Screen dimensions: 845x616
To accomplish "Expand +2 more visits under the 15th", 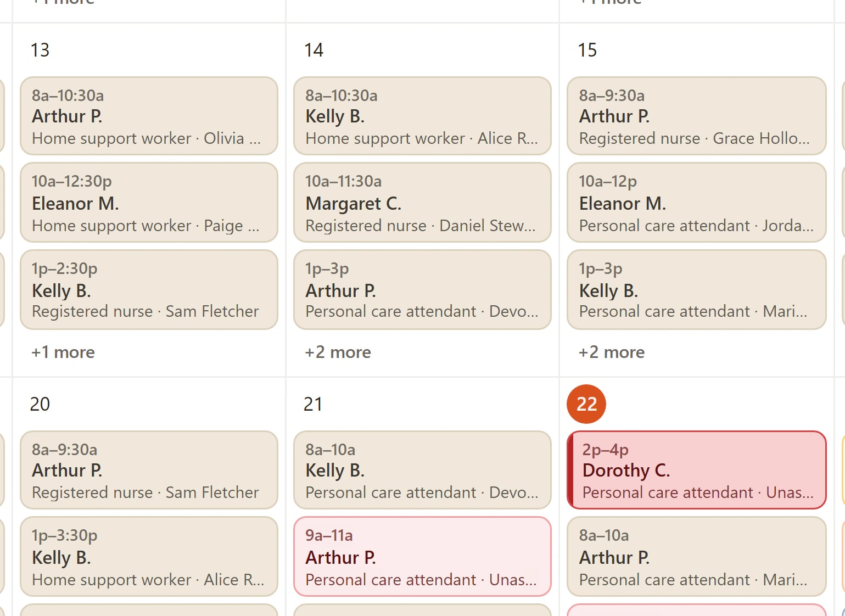I will point(612,352).
